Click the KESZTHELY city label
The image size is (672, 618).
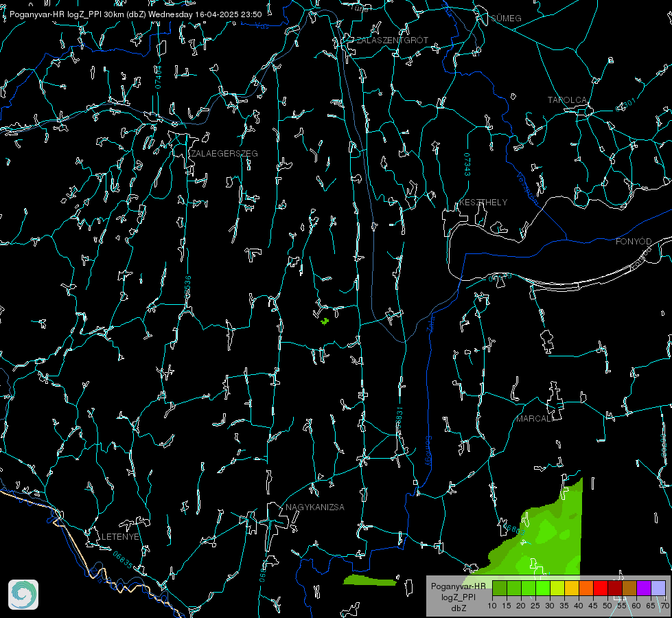tap(483, 202)
